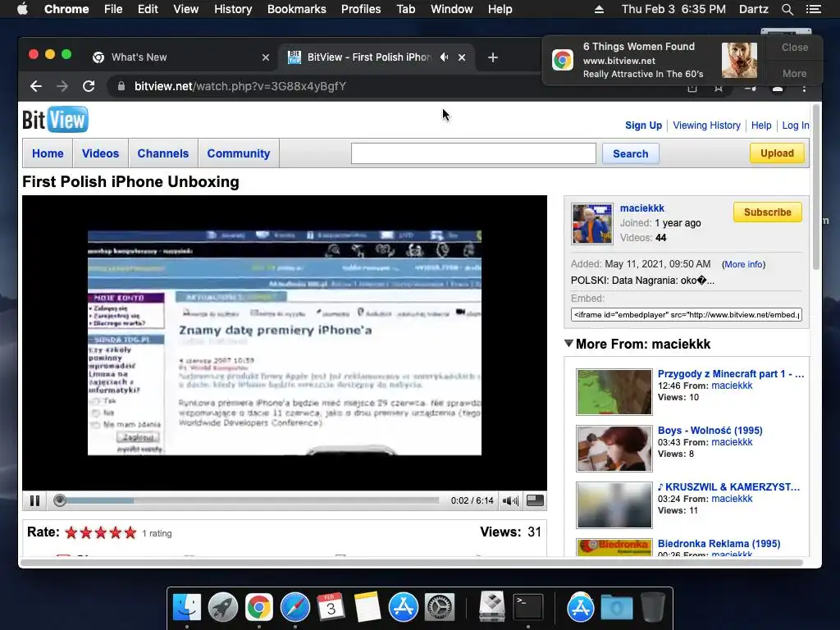Open Notes from the dock

point(367,608)
